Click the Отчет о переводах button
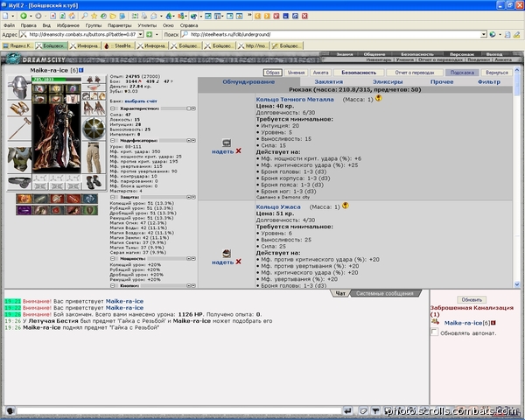 point(415,73)
